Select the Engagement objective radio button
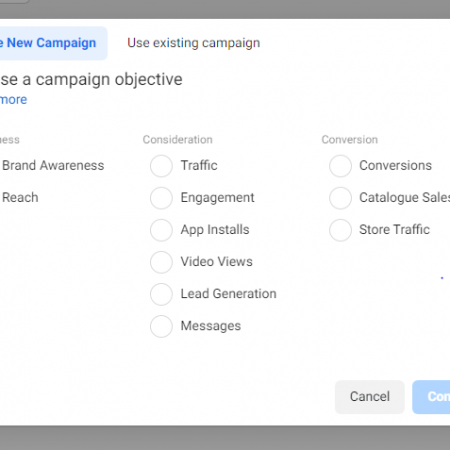The height and width of the screenshot is (450, 450). point(161,198)
